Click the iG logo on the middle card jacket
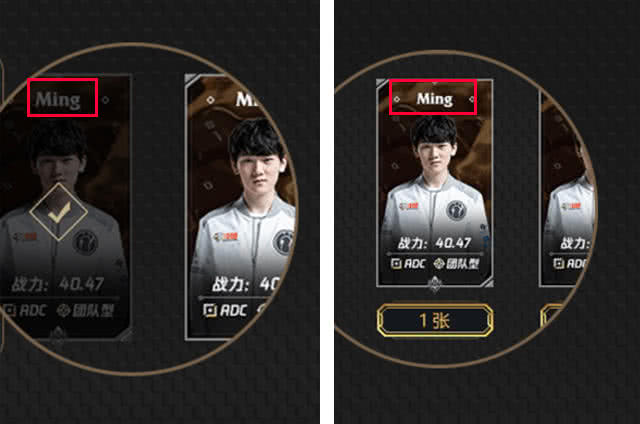Image resolution: width=640 pixels, height=424 pixels. (x=283, y=243)
